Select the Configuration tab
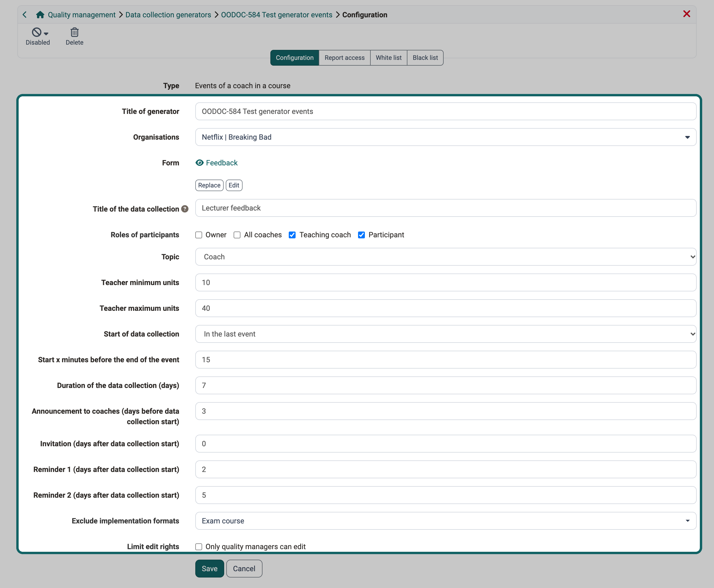 click(x=295, y=57)
